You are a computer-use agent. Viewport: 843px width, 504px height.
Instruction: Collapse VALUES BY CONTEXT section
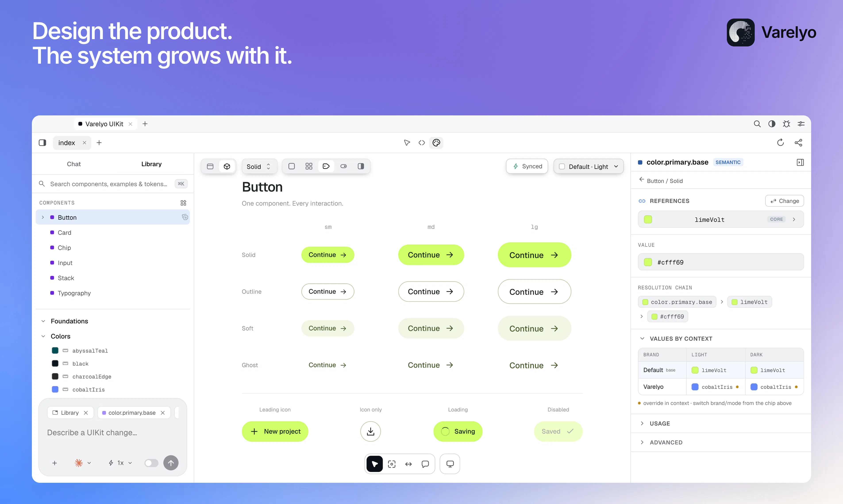(642, 339)
